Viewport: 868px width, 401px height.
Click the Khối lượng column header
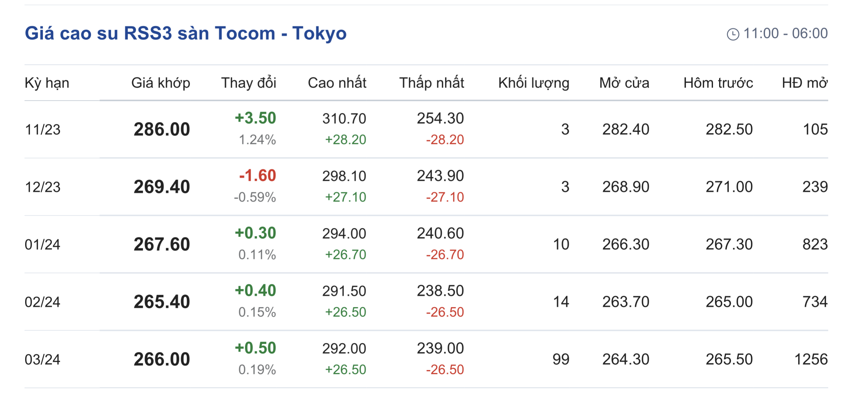534,83
